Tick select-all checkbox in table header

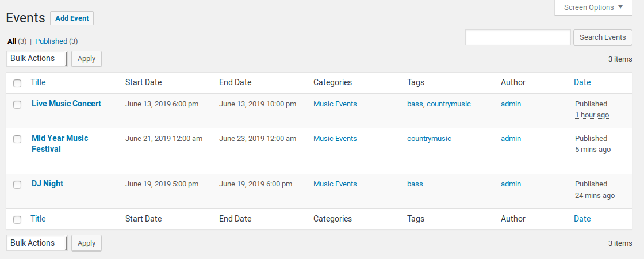(x=17, y=83)
